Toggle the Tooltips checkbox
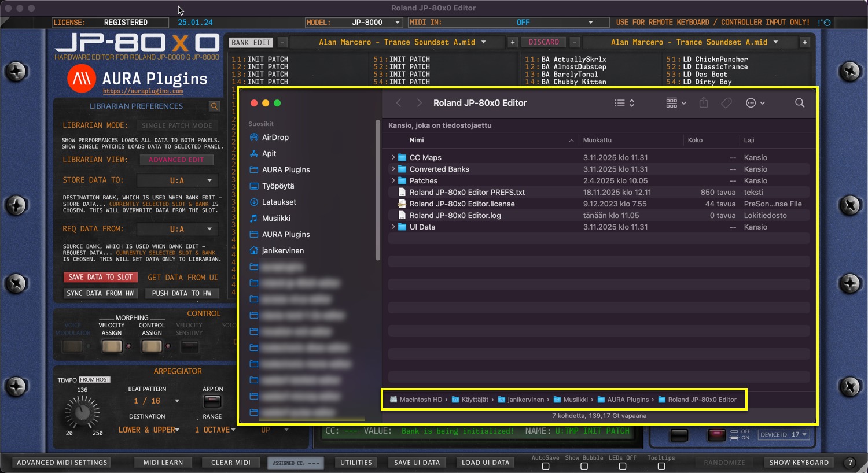 tap(661, 466)
